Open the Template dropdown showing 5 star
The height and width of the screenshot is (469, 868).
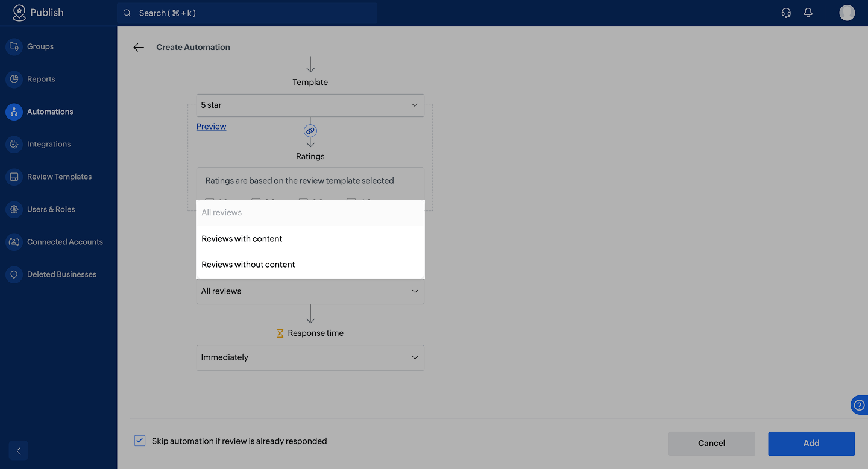pyautogui.click(x=310, y=105)
